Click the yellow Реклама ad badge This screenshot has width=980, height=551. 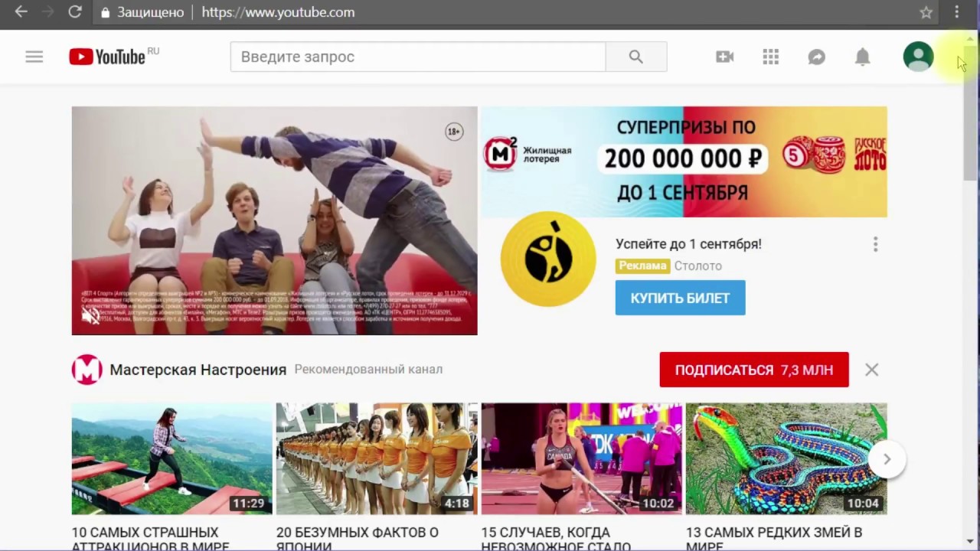[642, 266]
